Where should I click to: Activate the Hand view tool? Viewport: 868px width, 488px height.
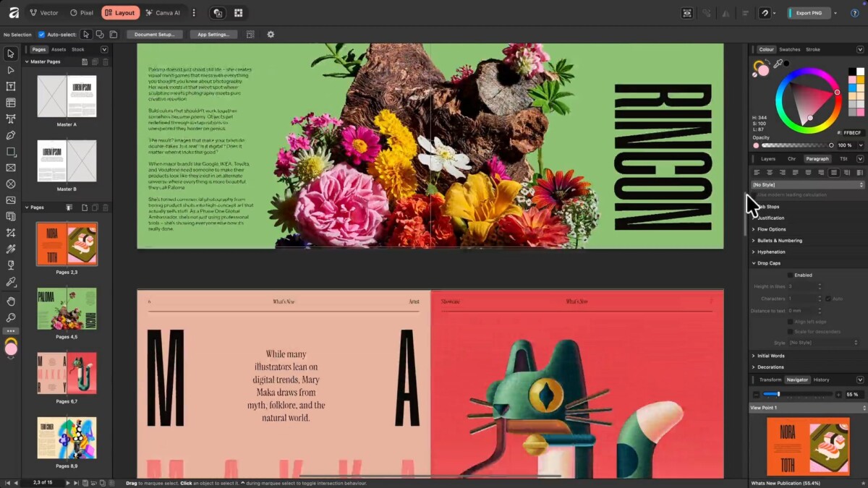click(11, 301)
